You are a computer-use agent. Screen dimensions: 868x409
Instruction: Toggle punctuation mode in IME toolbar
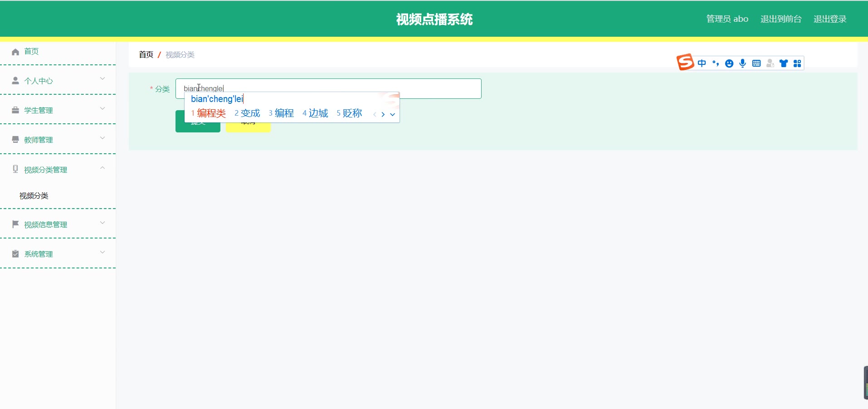coord(716,63)
